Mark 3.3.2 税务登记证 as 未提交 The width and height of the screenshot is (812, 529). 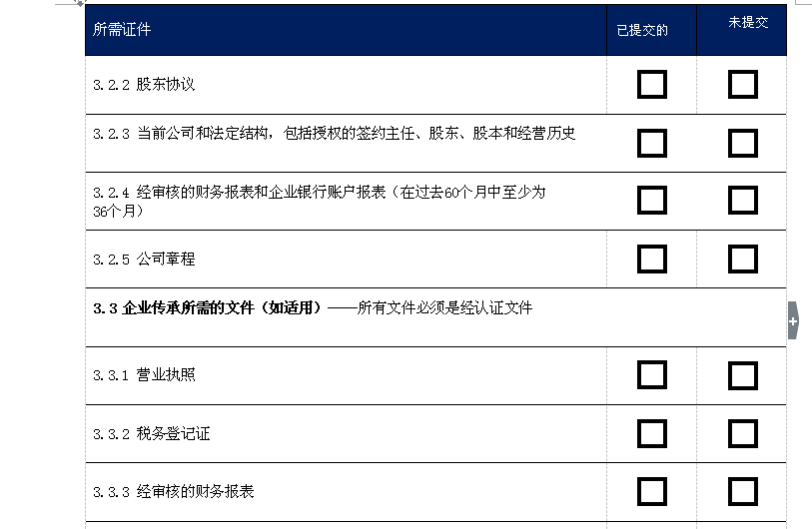(743, 434)
